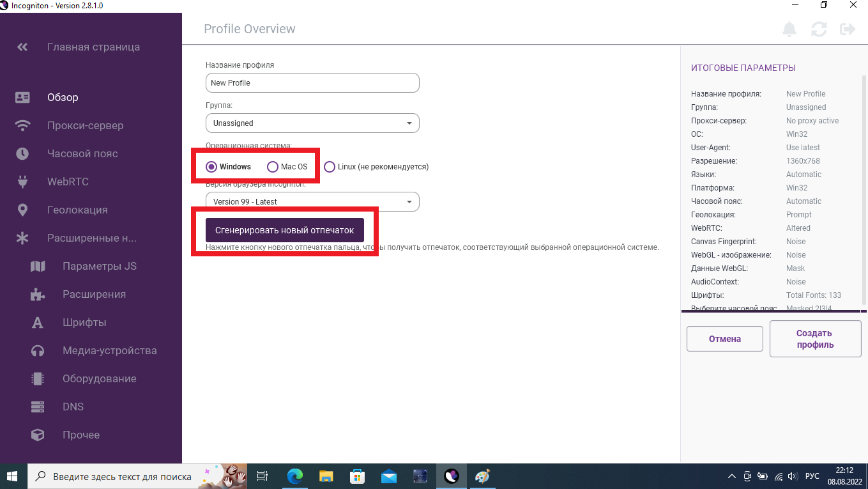Open the Version 99 - Latest dropdown
This screenshot has width=868, height=489.
click(x=312, y=201)
